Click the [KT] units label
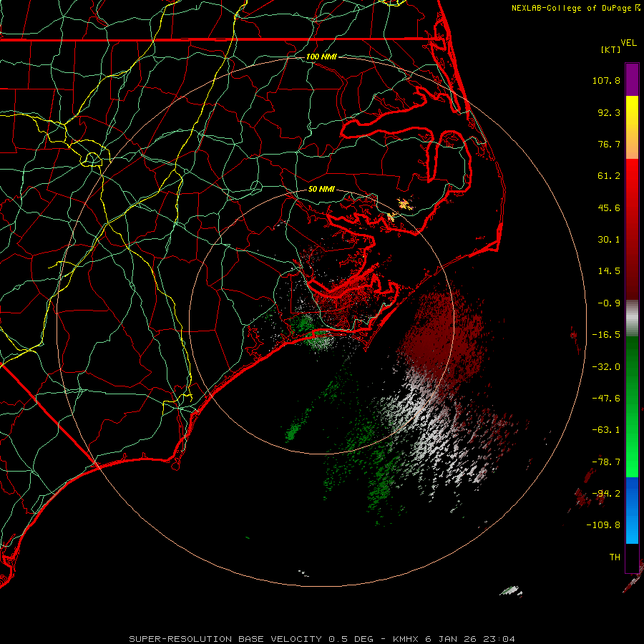Viewport: 644px width, 644px height. click(611, 49)
